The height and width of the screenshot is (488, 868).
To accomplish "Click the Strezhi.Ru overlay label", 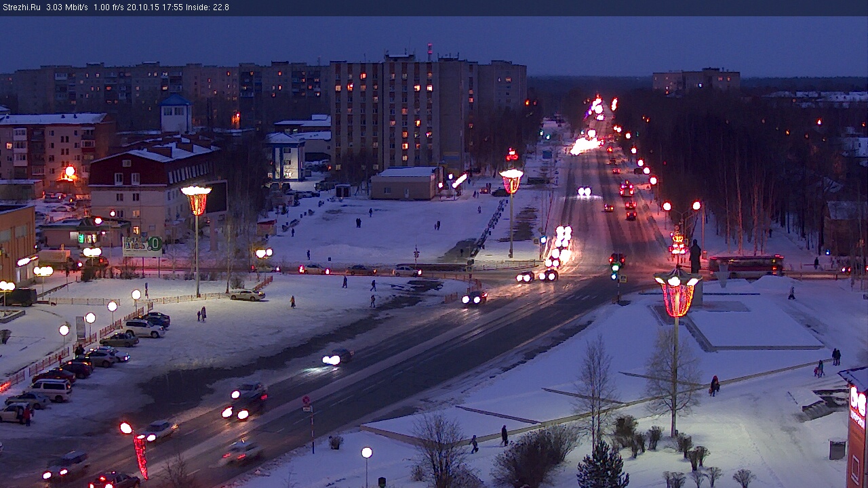I will click(20, 7).
